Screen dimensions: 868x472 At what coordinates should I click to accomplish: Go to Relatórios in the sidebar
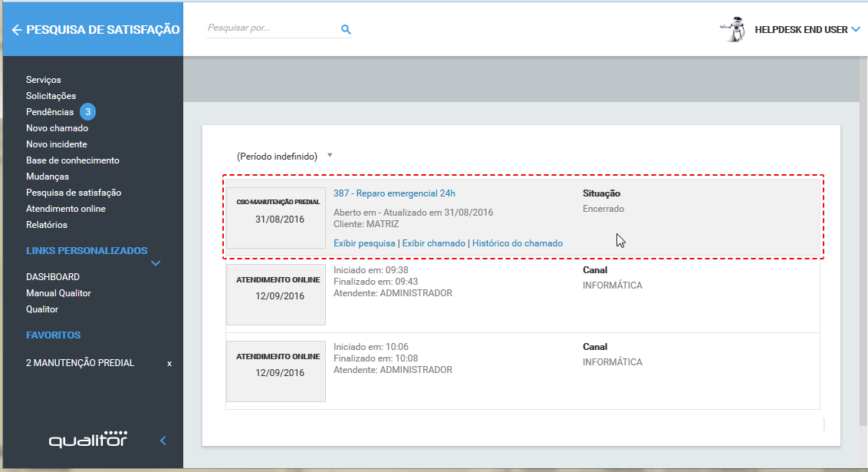46,225
